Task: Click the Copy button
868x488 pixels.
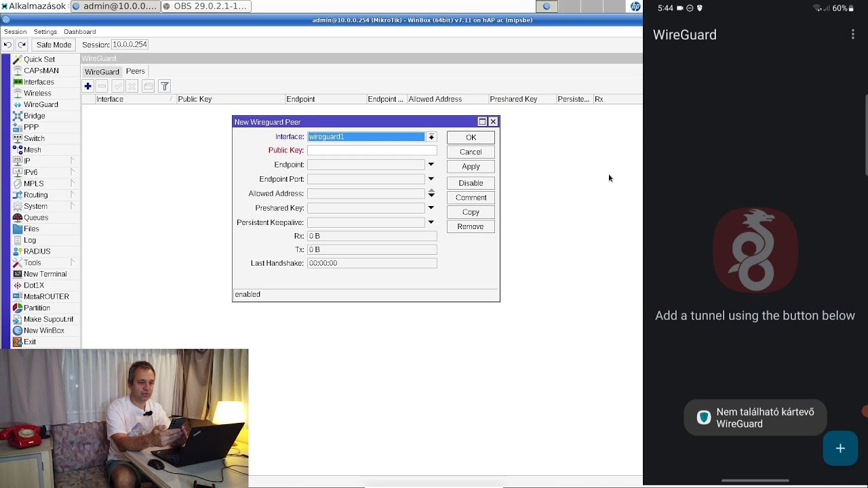Action: coord(471,212)
